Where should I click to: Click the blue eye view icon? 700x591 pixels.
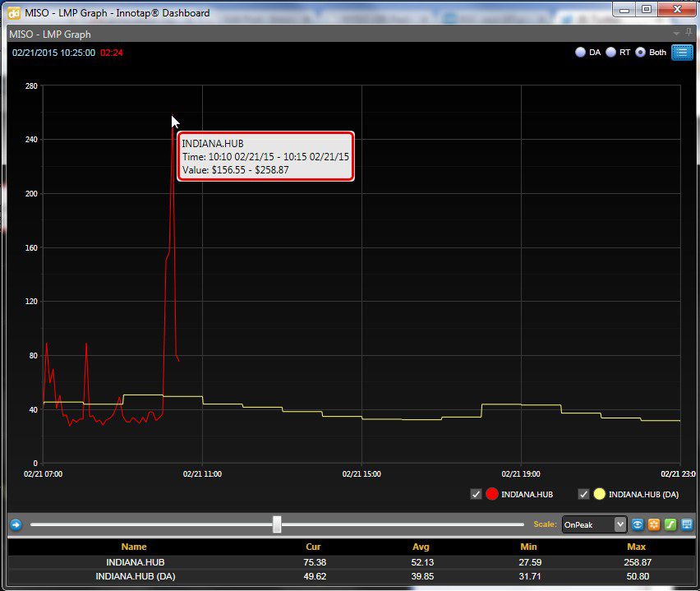pyautogui.click(x=638, y=524)
